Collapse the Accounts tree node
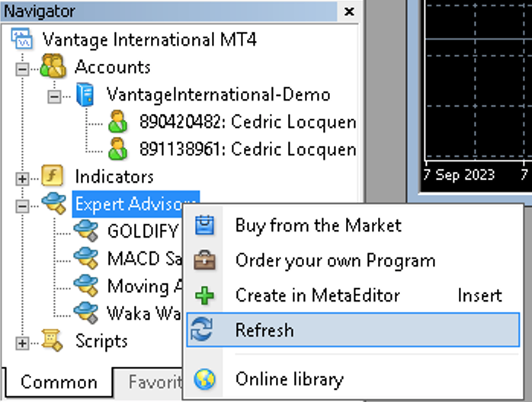 pos(22,69)
